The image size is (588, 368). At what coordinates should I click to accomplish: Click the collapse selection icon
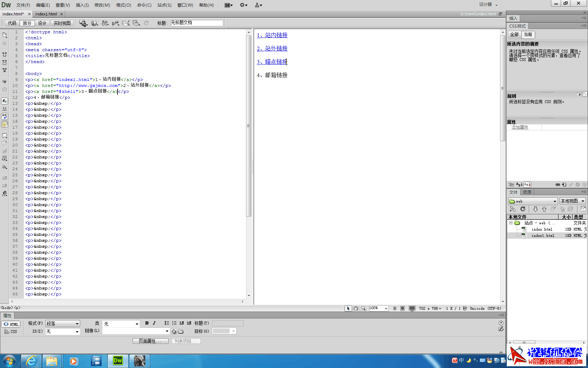point(5,62)
